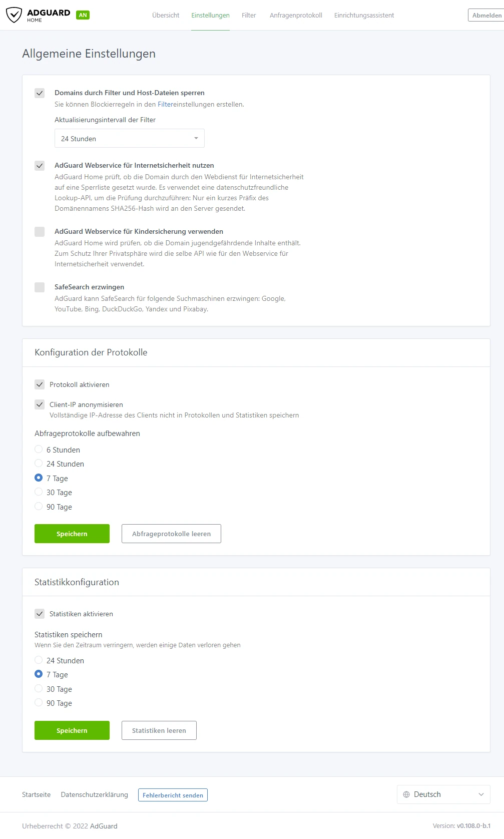
Task: Disable the Statistiken aktivieren checkbox
Action: (x=40, y=613)
